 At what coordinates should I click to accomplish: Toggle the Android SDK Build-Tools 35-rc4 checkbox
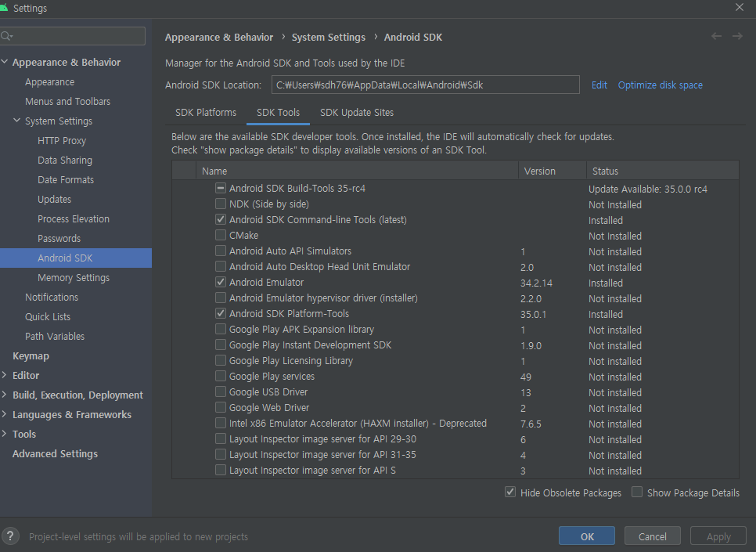tap(221, 188)
